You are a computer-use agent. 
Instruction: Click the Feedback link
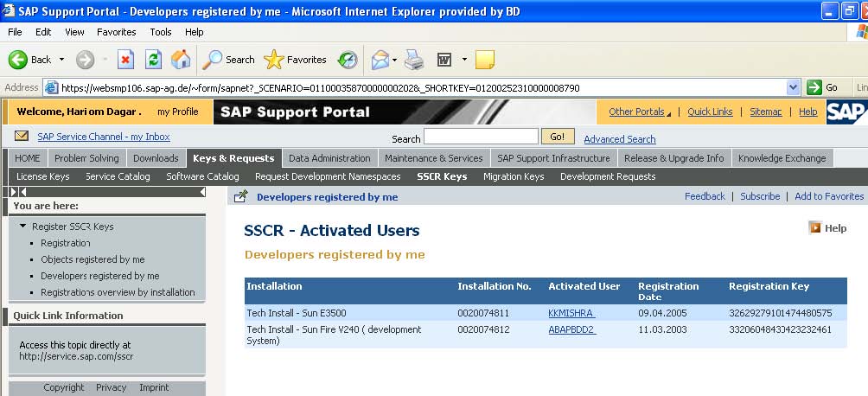(x=705, y=196)
